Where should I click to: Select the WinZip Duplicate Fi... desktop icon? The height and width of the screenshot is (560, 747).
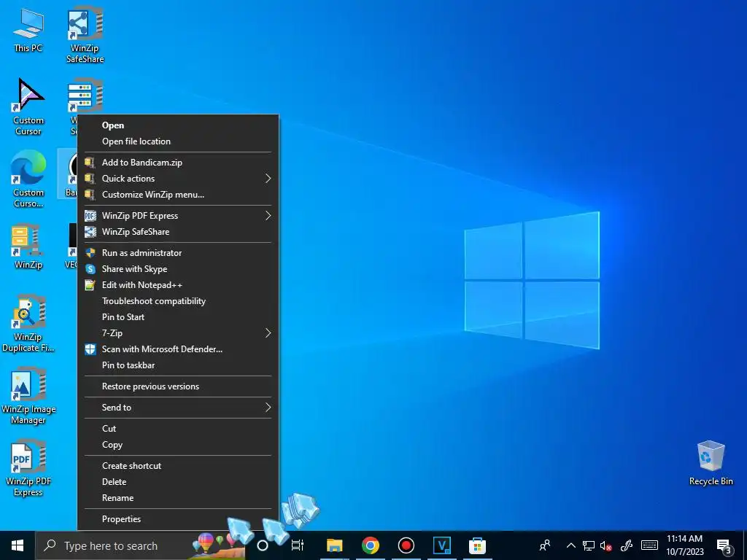click(28, 324)
